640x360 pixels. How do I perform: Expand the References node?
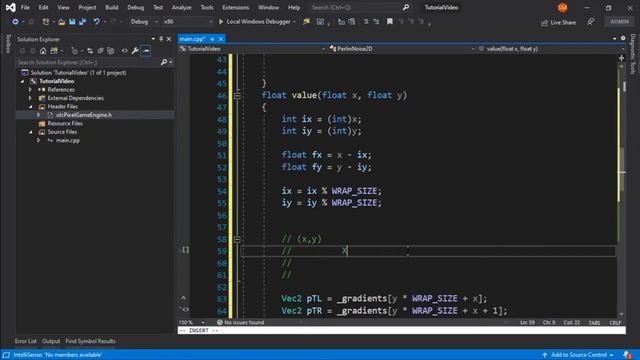pyautogui.click(x=30, y=89)
